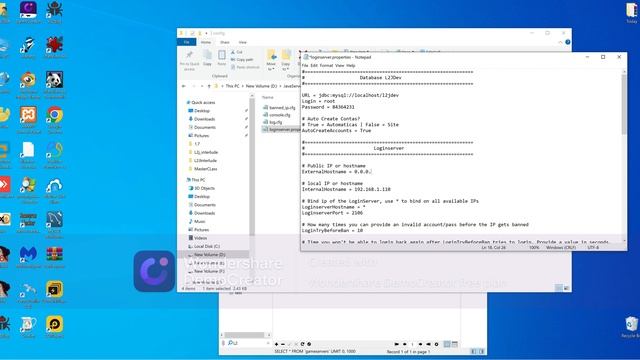Viewport: 640px width, 360px height.
Task: Click Copy path in Explorer ribbon
Action: coord(242,60)
